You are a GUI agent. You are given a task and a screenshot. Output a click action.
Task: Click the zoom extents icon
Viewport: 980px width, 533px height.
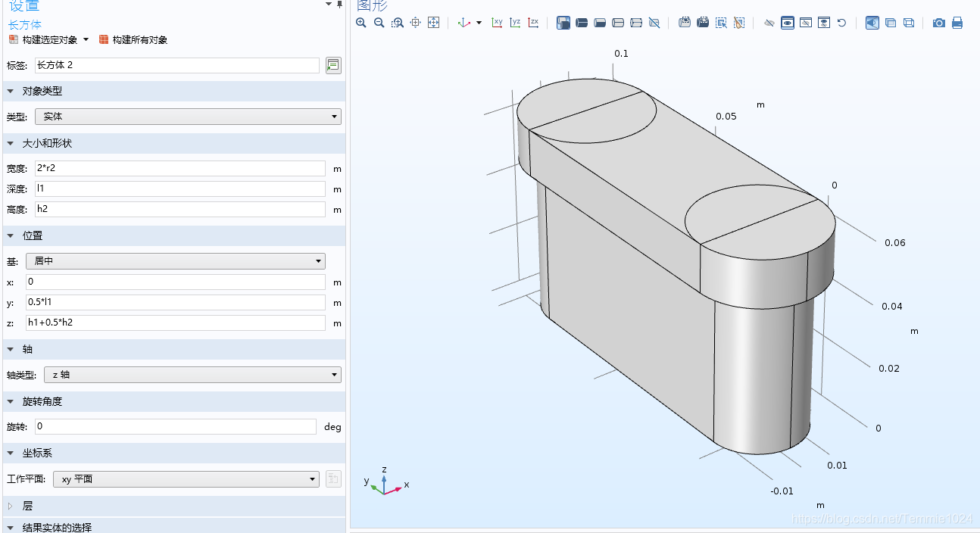434,23
